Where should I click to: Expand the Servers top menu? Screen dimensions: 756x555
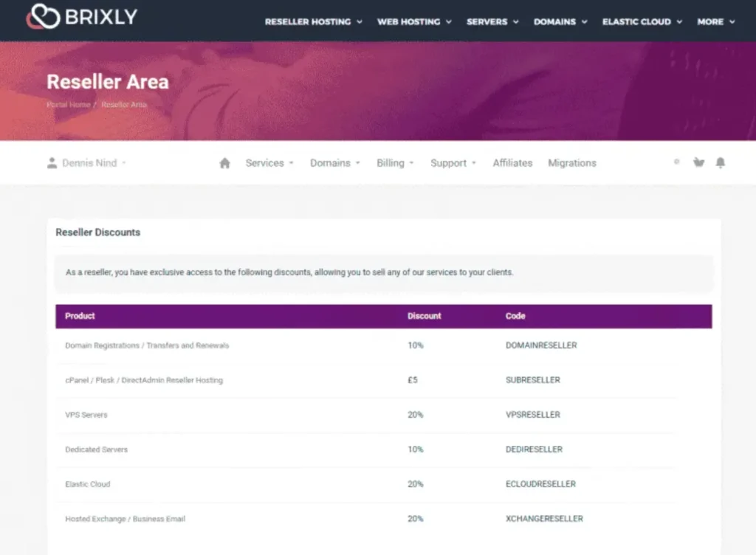coord(492,21)
